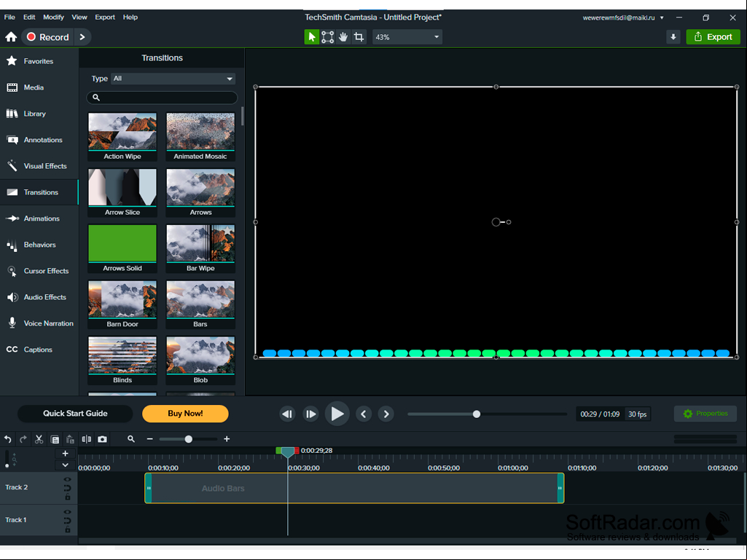
Task: Lock Track 1
Action: (68, 529)
